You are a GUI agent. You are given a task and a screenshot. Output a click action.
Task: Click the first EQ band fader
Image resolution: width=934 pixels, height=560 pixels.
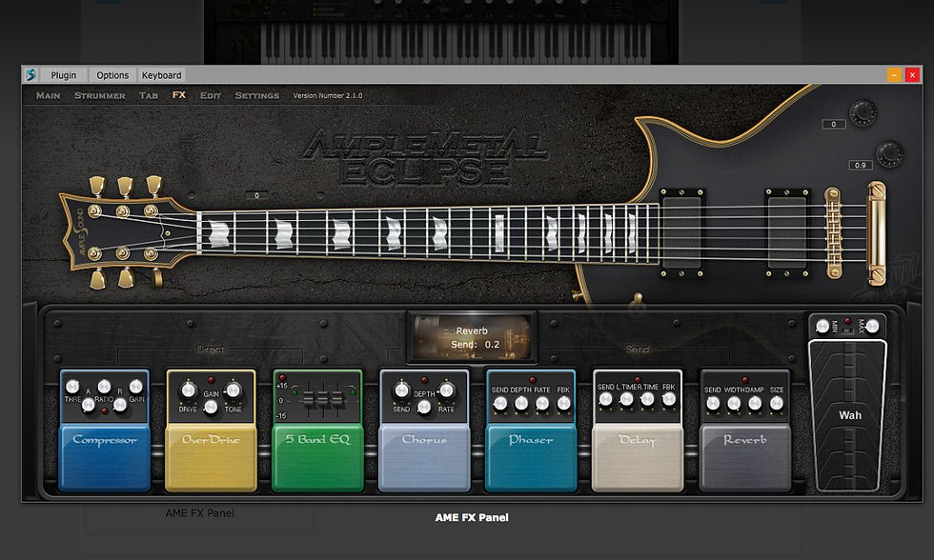click(309, 399)
